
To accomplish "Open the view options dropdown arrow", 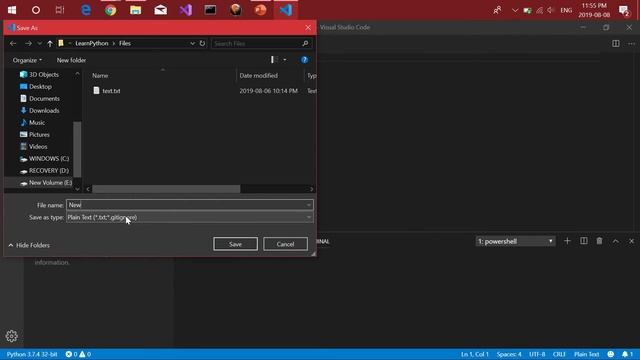I will coord(285,60).
